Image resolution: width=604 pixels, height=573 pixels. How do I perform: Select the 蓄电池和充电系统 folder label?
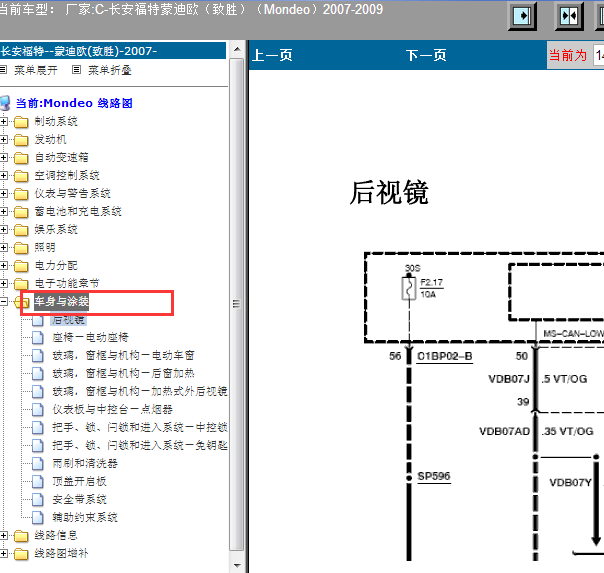pos(78,212)
